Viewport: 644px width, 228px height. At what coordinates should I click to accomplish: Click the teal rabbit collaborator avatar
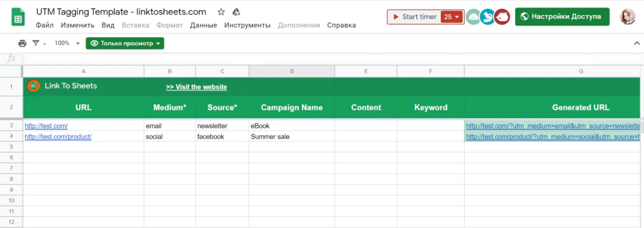point(487,17)
